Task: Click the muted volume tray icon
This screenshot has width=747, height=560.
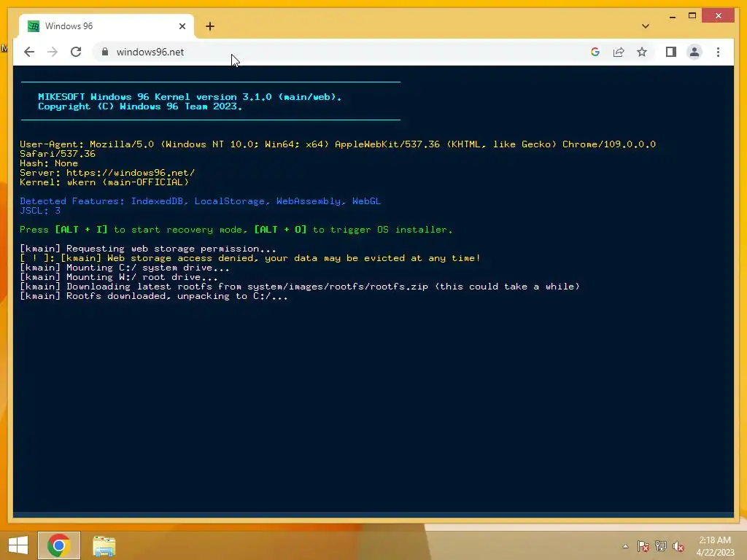Action: coord(678,546)
